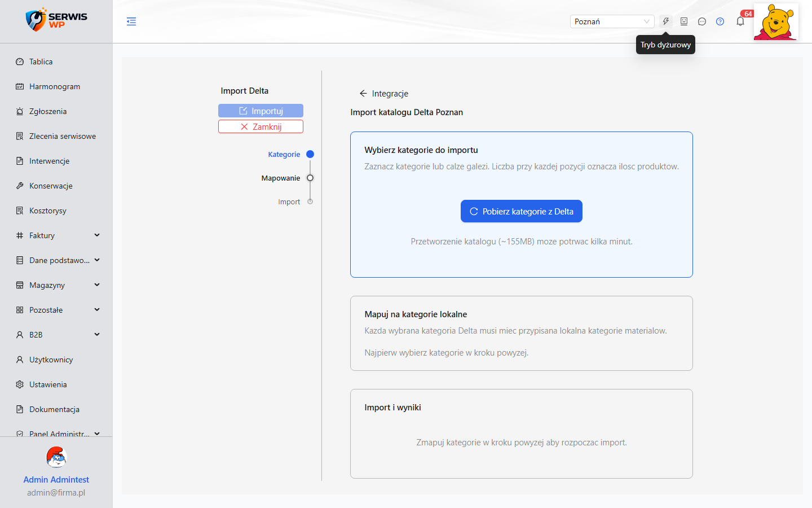The width and height of the screenshot is (812, 508).
Task: Click the Pozostałe grid icon
Action: point(20,310)
